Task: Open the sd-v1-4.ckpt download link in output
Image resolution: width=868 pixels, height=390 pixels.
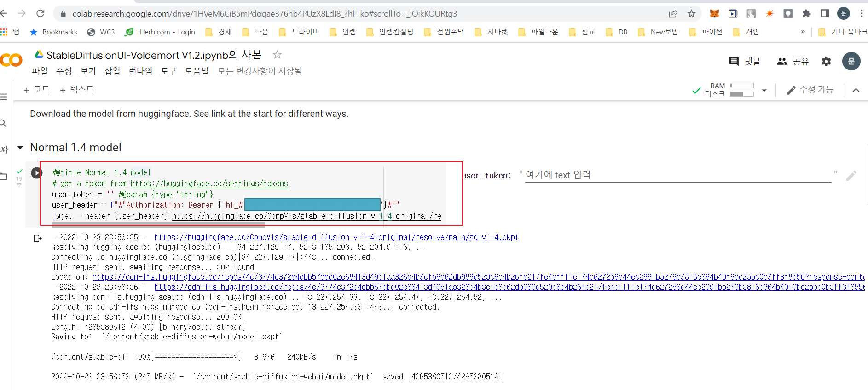Action: pos(336,237)
